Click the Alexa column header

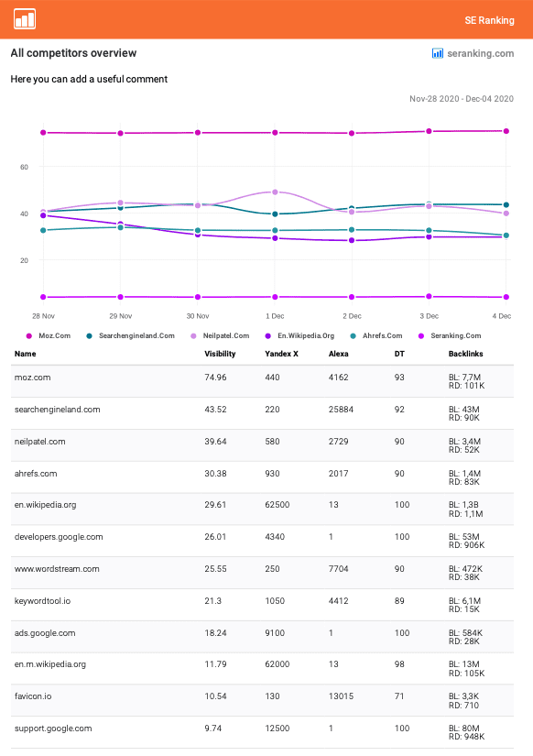[x=338, y=354]
